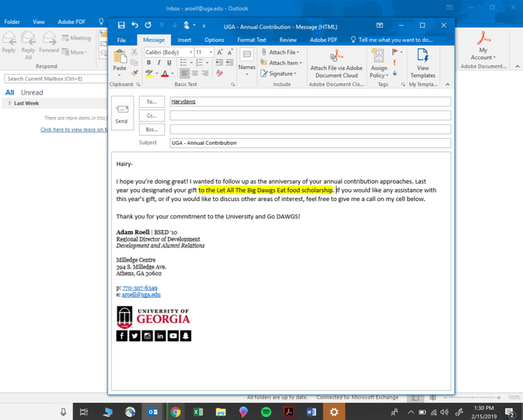Open Twitter icon in signature

(x=134, y=336)
